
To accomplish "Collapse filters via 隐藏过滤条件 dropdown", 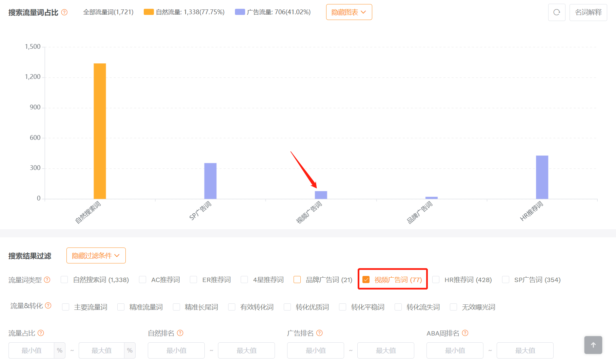I will coord(96,256).
